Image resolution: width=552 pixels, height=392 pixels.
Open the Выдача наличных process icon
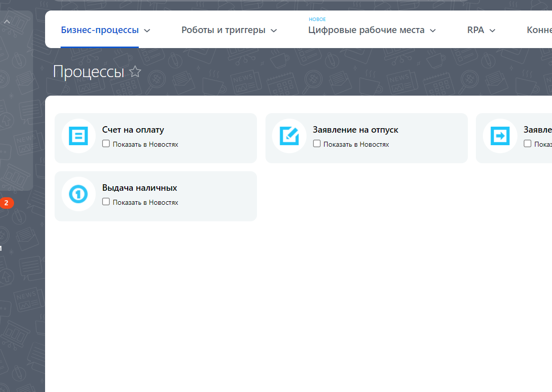78,194
